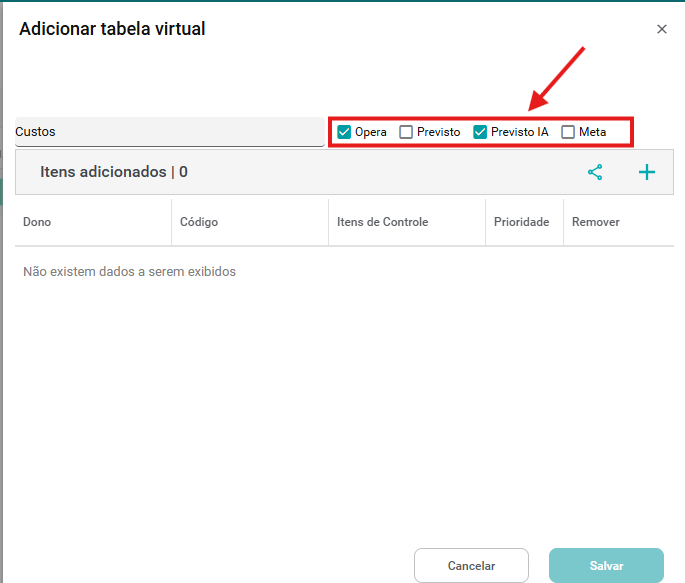685x583 pixels.
Task: Sort by the Dono column header
Action: [x=37, y=222]
